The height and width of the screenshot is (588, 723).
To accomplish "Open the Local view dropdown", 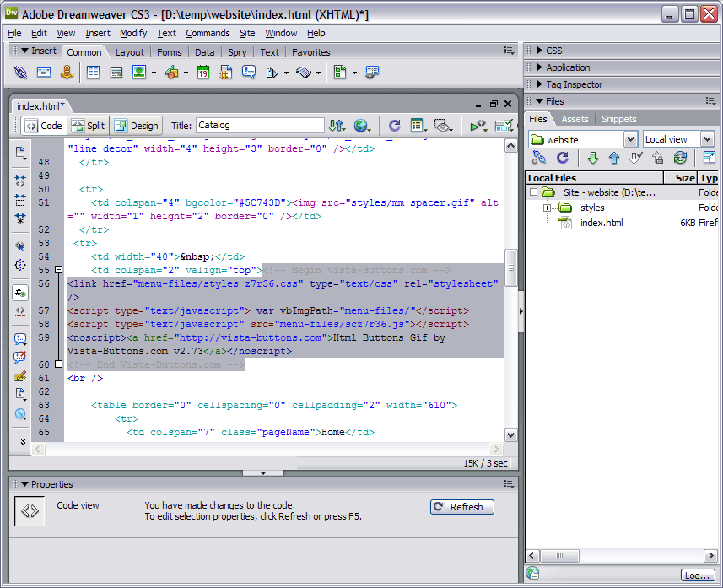I will [x=707, y=139].
